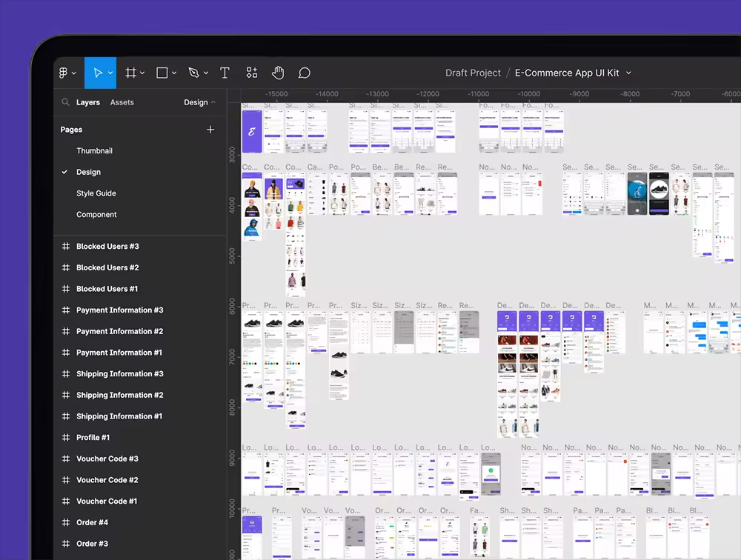The image size is (741, 560).
Task: Go to the Thumbnail page
Action: [x=94, y=150]
